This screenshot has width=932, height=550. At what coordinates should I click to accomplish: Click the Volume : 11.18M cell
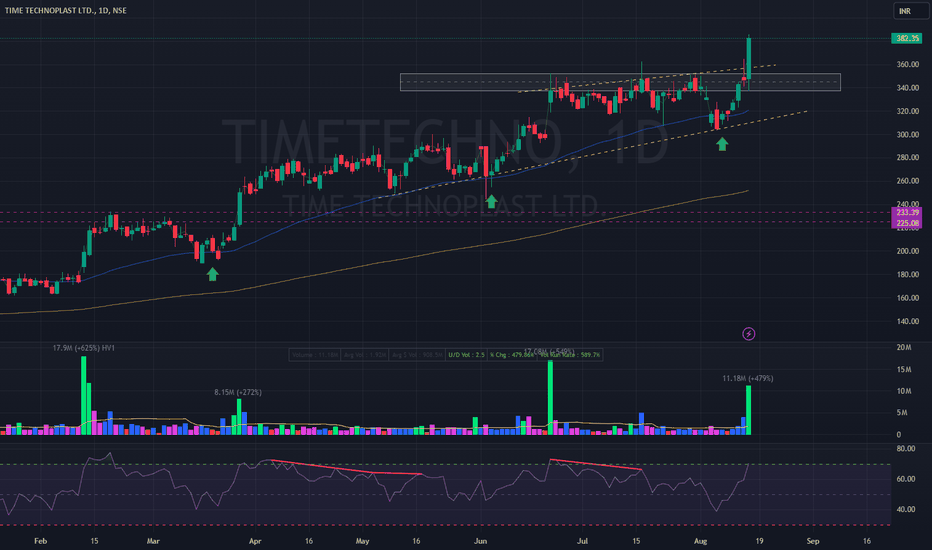tap(315, 355)
